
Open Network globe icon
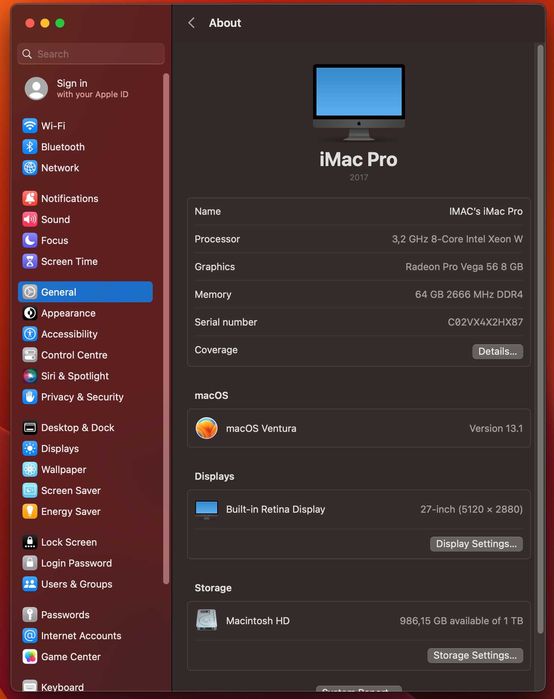pos(30,168)
